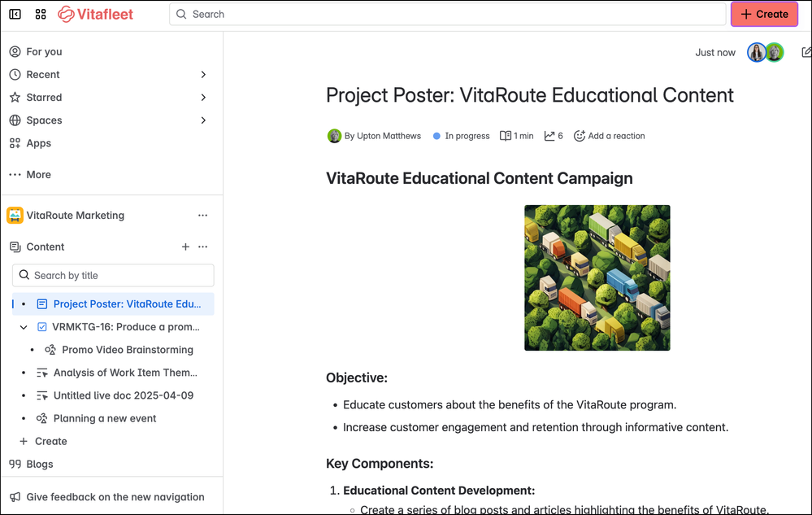Viewport: 812px width, 515px height.
Task: Click the Just now timestamp
Action: point(715,52)
